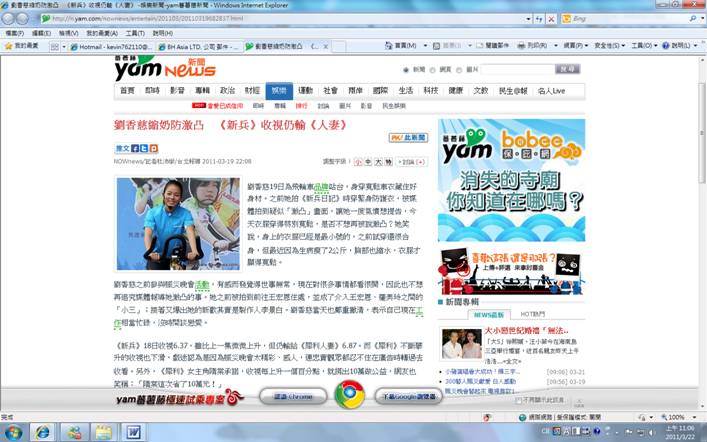Viewport: 707px width, 442px height.
Task: Click the 認識 Chrome button
Action: coord(293,396)
